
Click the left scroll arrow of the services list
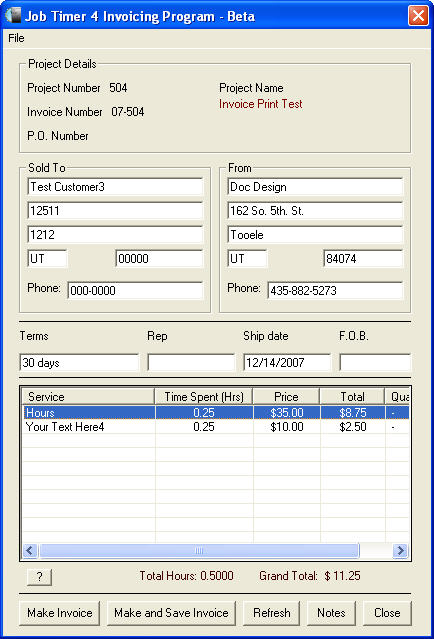click(x=30, y=551)
